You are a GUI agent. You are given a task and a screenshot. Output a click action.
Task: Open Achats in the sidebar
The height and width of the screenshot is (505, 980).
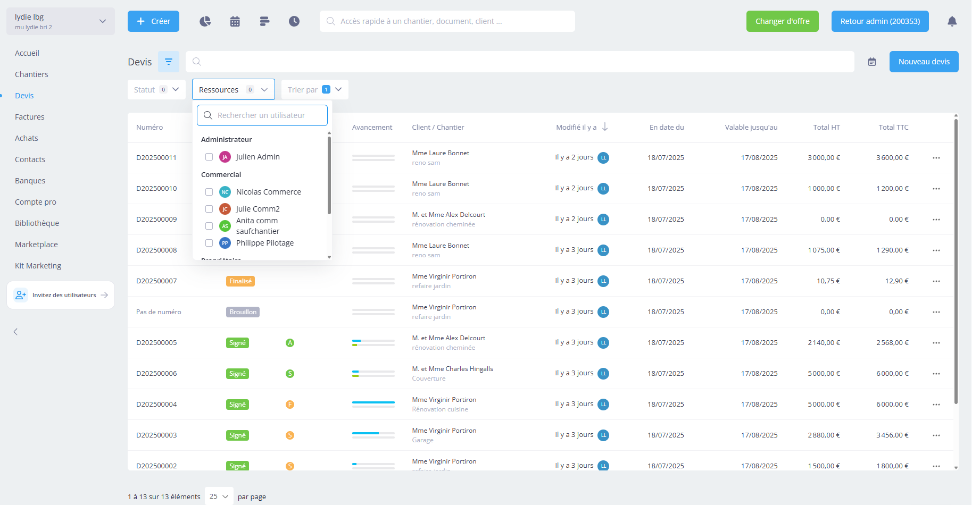click(27, 138)
